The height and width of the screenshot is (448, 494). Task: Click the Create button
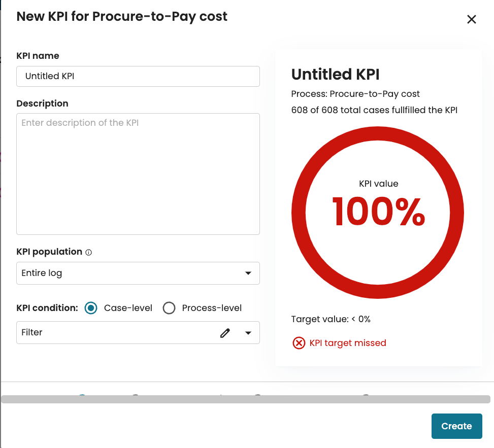click(456, 426)
